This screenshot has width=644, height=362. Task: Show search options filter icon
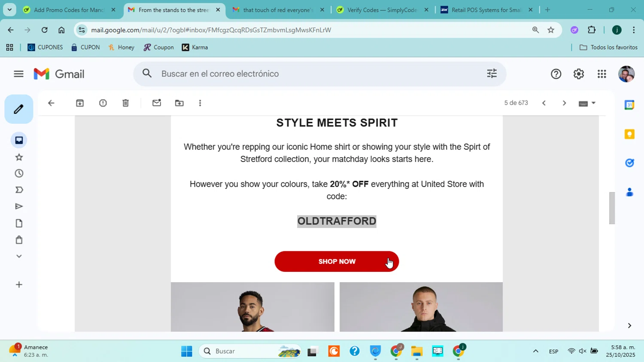coord(492,73)
